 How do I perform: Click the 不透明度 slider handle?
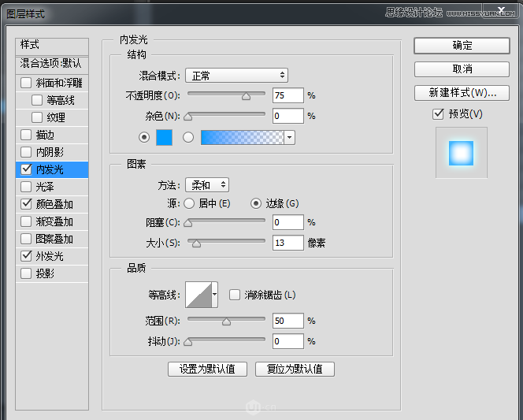click(247, 96)
